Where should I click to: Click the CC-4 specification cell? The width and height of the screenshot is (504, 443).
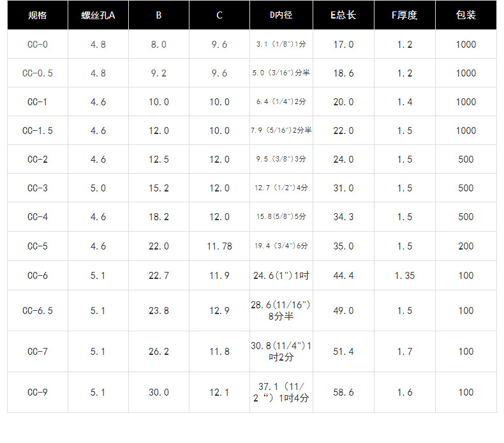[x=38, y=217]
